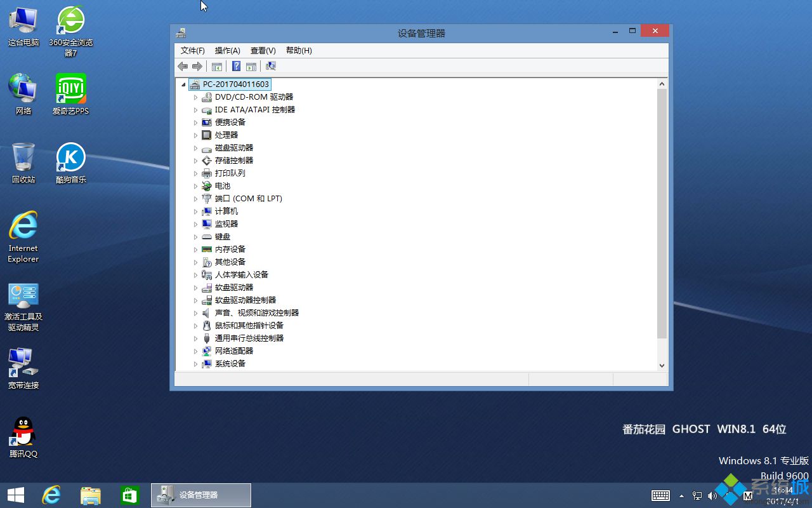812x508 pixels.
Task: Open the 查看(V) menu
Action: (x=263, y=51)
